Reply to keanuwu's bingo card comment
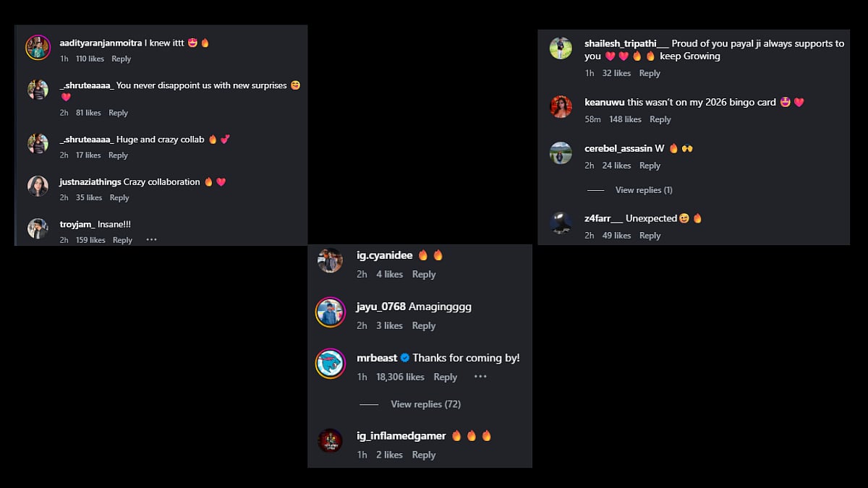Image resolution: width=868 pixels, height=488 pixels. [x=660, y=119]
